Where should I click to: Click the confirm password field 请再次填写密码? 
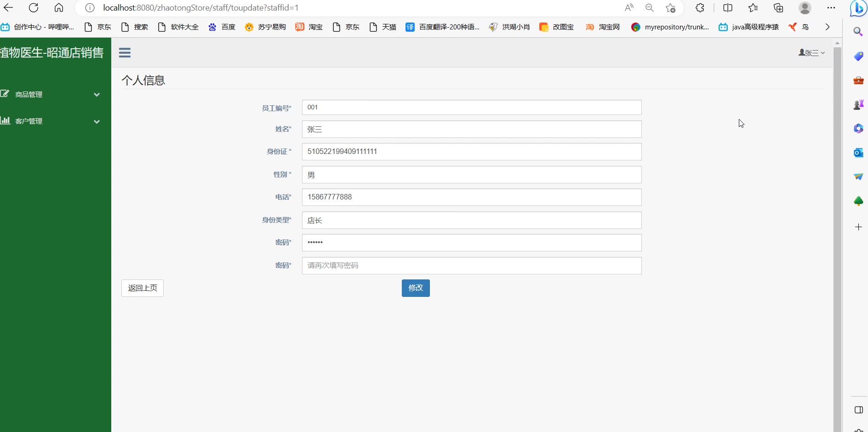(x=472, y=266)
